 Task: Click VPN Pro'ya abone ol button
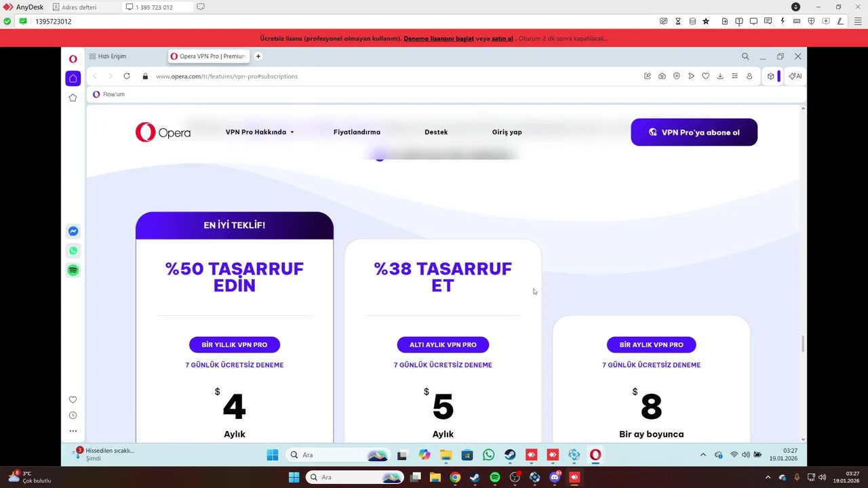(694, 132)
